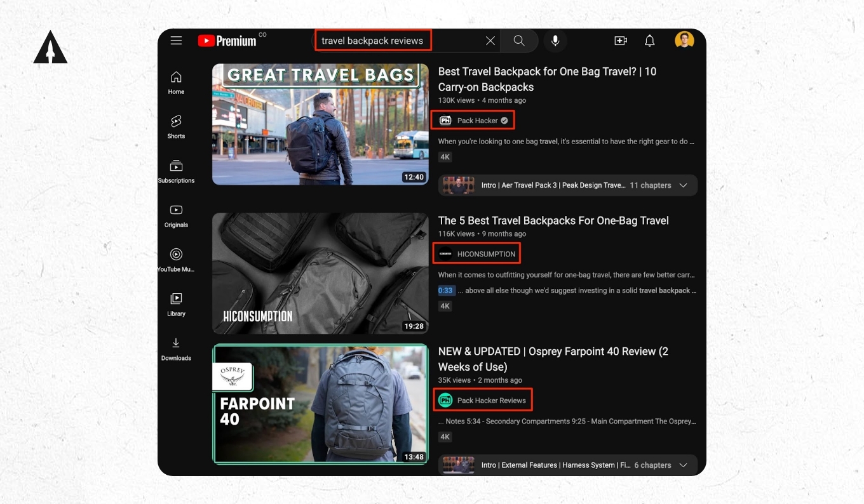Open the Osprey Farpoint 40 Review title
Image resolution: width=864 pixels, height=504 pixels.
(553, 359)
